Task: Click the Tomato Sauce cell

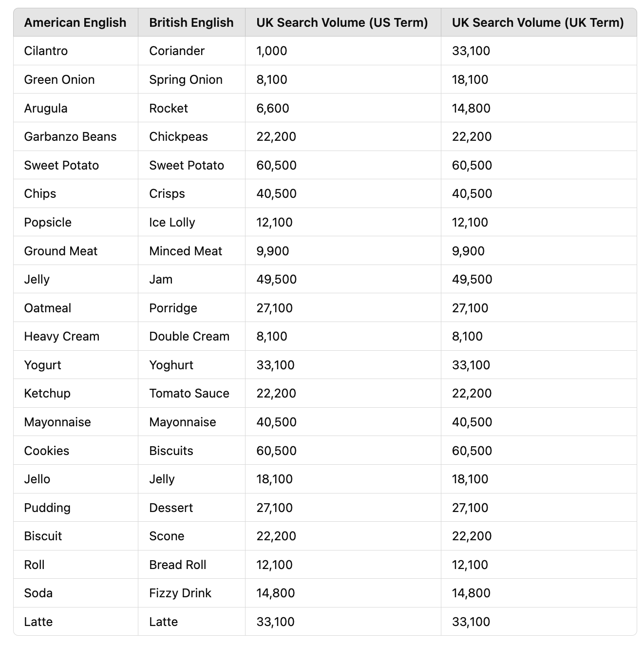Action: [x=189, y=393]
